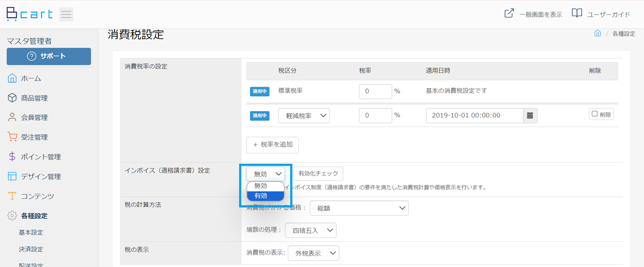Viewport: 644px width, 267px height.
Task: Open the 一般画面を表示 link
Action: (x=541, y=14)
